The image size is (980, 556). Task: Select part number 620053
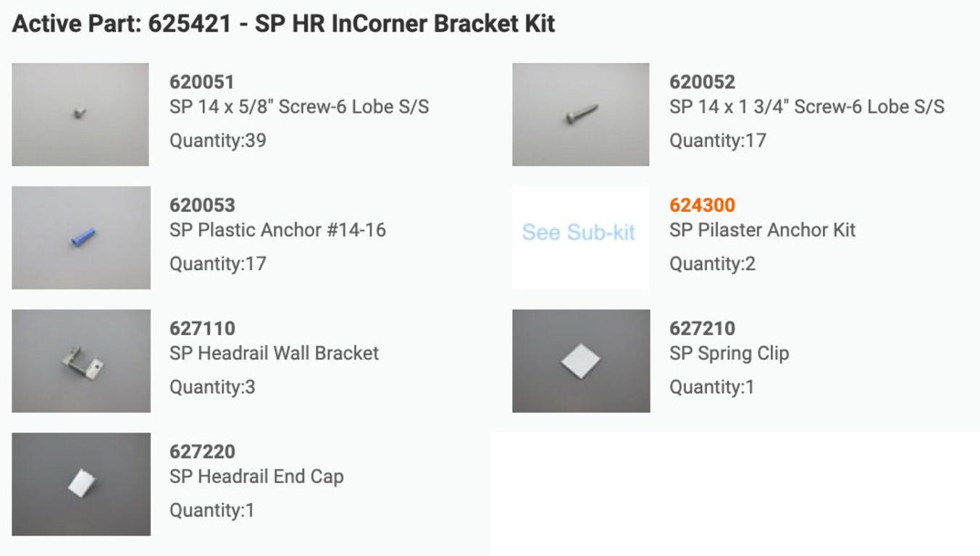[x=202, y=206]
